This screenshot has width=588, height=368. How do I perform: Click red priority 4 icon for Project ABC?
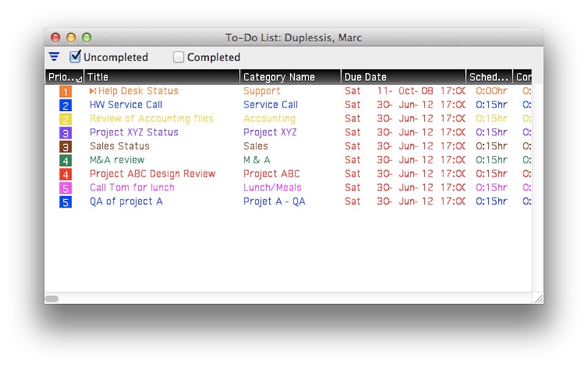pos(65,174)
